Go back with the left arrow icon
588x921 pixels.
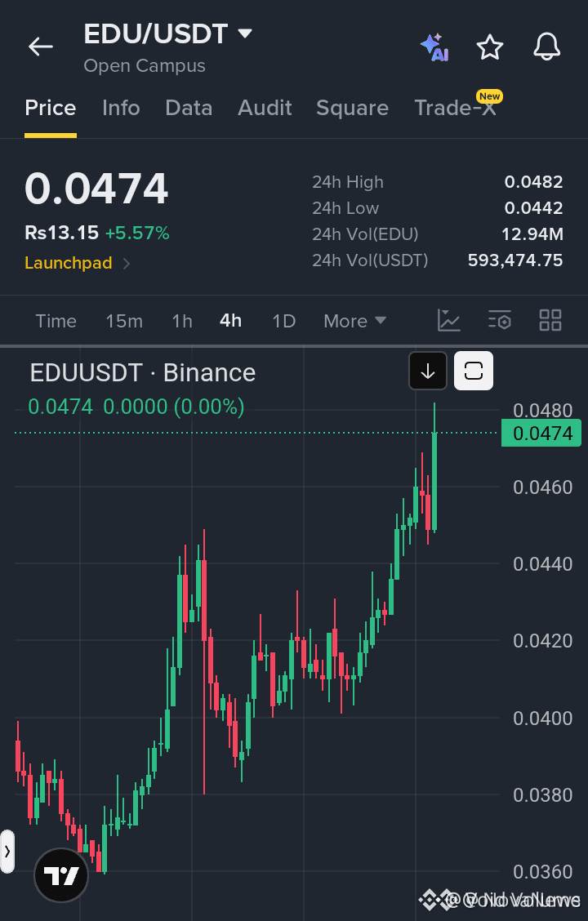point(41,47)
